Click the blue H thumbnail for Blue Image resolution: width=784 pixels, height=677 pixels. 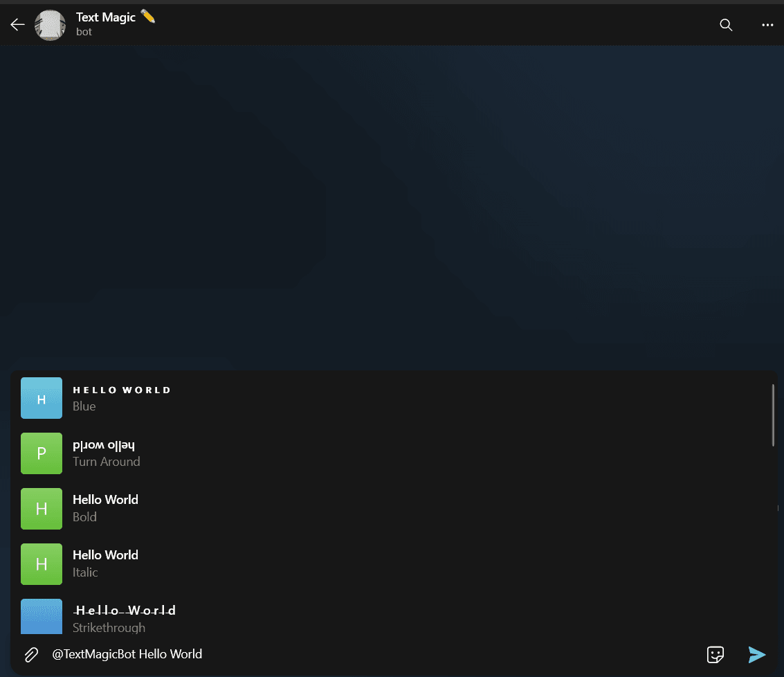point(42,398)
